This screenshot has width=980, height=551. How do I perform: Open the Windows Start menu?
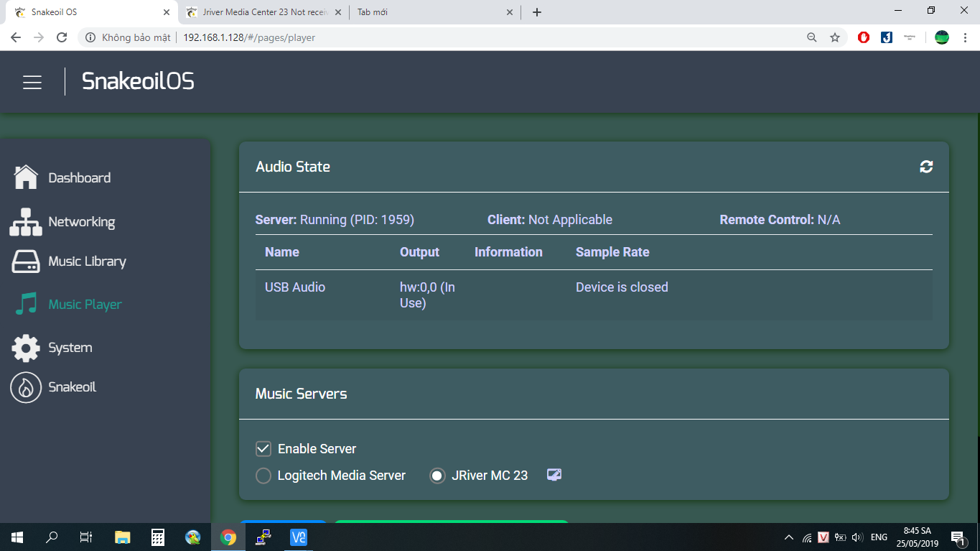(17, 537)
